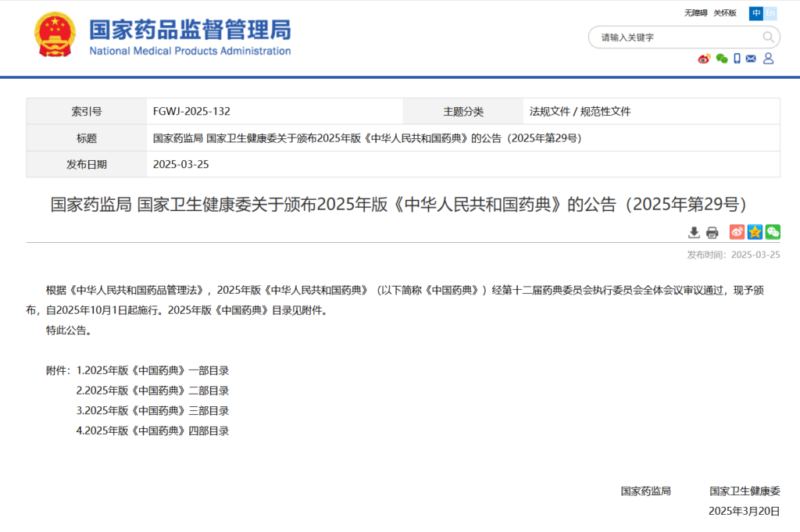800x532 pixels.
Task: Open the 无障碍 accessibility link
Action: click(695, 13)
